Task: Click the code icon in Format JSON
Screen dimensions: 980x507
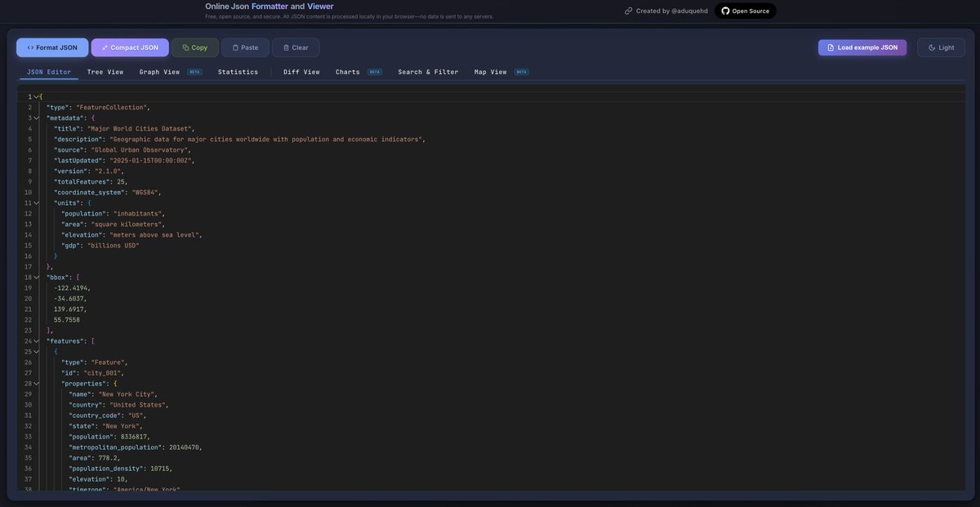Action: coord(30,47)
